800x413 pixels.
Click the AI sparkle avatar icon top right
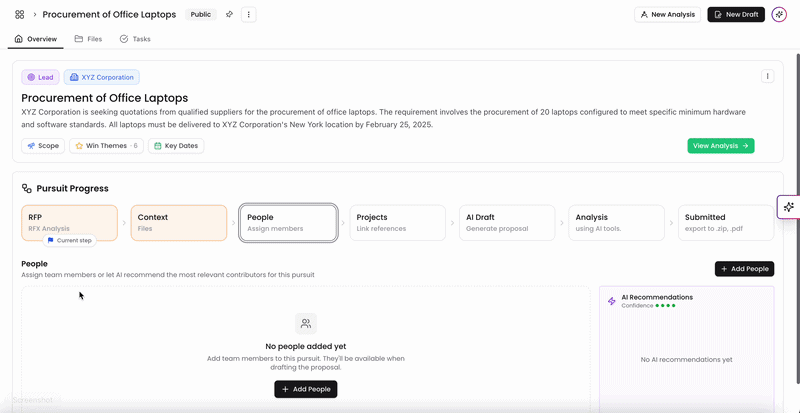779,14
